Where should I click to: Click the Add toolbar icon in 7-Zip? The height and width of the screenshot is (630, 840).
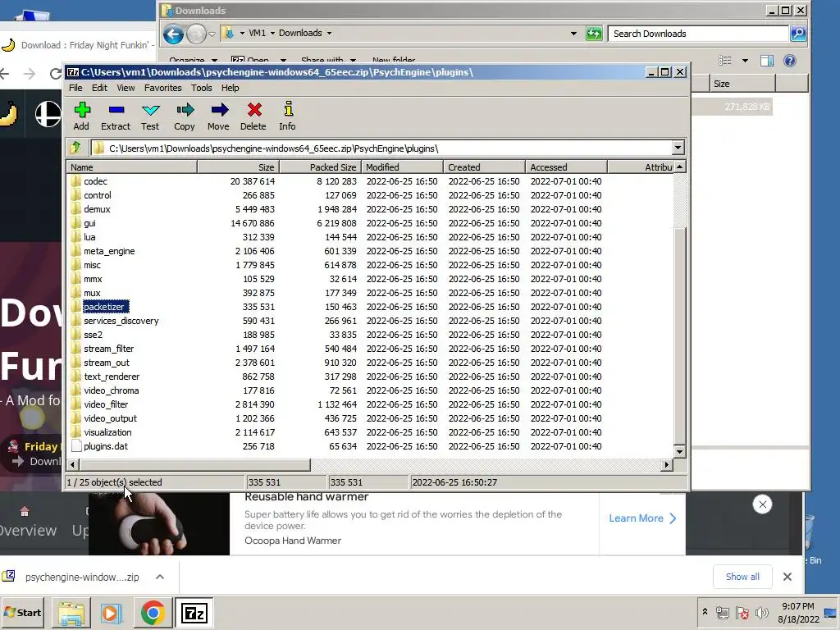click(81, 116)
